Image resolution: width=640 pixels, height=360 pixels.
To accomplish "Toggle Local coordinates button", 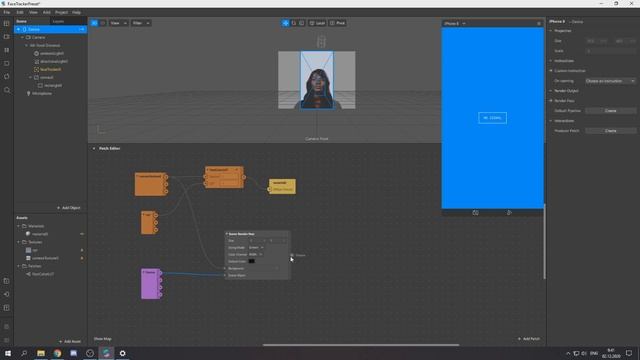I will pos(317,23).
